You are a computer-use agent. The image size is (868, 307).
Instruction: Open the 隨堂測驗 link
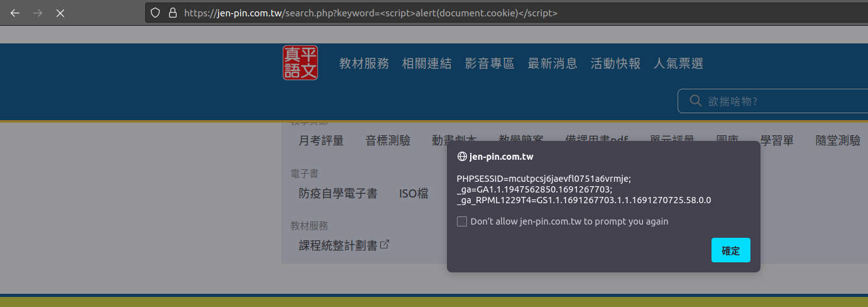click(x=838, y=141)
